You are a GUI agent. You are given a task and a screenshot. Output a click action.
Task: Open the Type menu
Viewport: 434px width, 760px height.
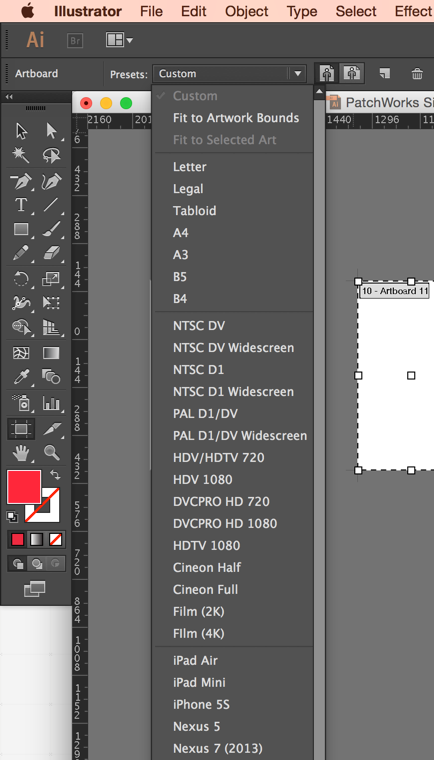pyautogui.click(x=302, y=11)
